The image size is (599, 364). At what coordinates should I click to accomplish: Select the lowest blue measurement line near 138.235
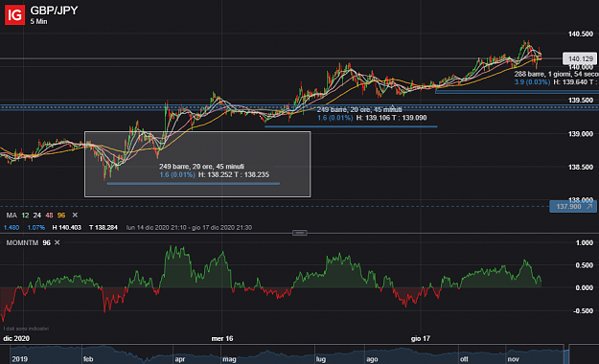194,184
